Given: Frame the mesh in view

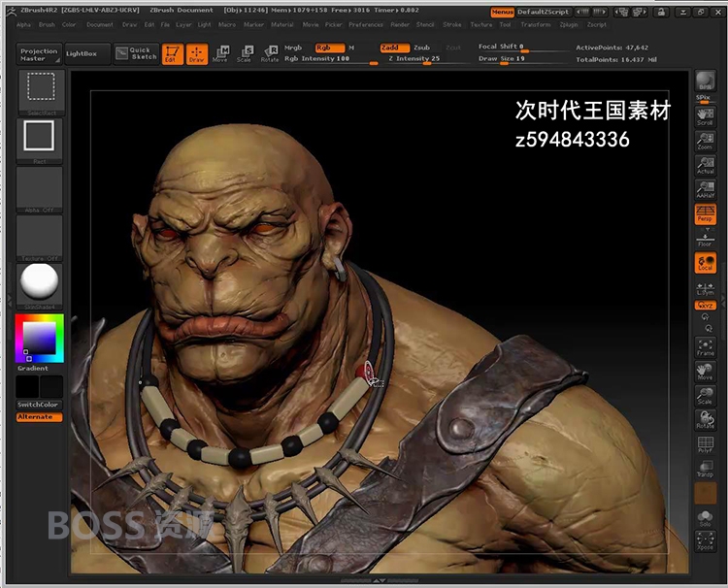Looking at the screenshot, I should point(706,347).
